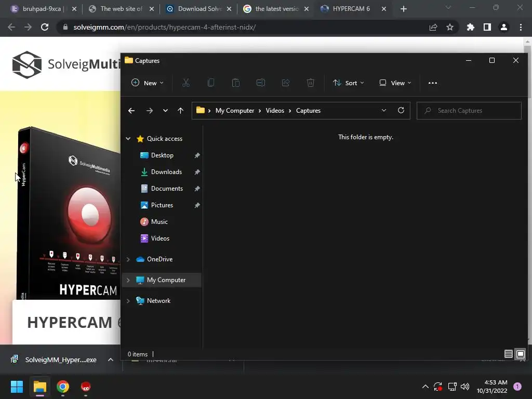
Task: Share this page from the address bar
Action: click(433, 27)
